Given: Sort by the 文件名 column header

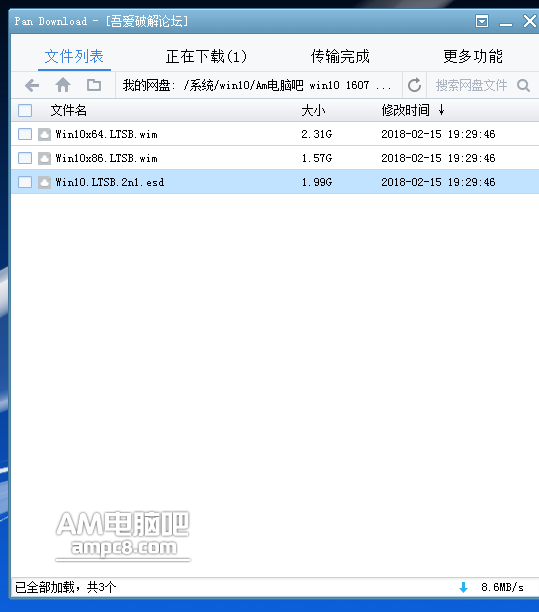Looking at the screenshot, I should click(69, 110).
